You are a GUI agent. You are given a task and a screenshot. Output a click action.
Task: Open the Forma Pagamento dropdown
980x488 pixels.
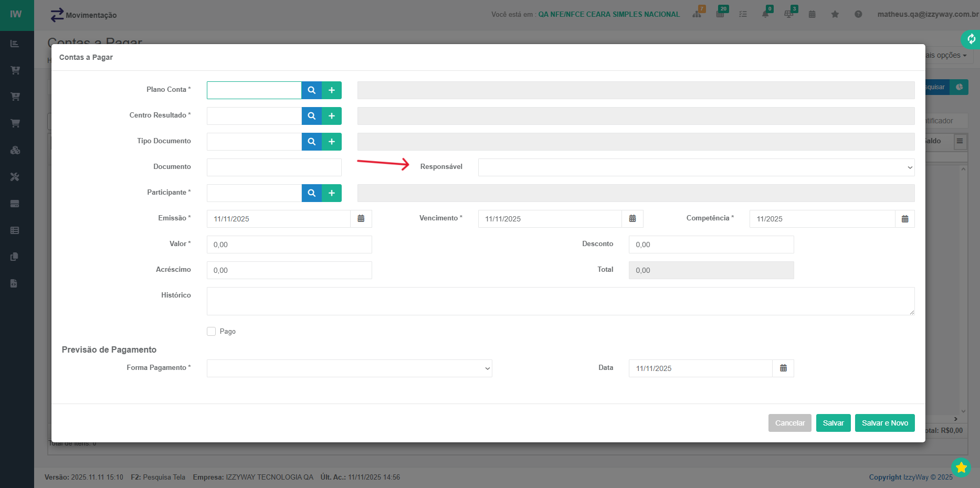coord(349,368)
